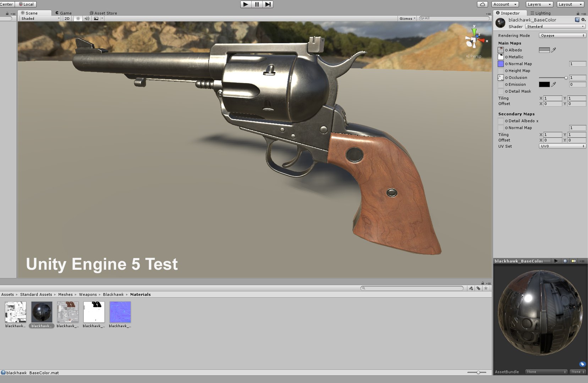
Task: Open the Gizmos dropdown
Action: [x=407, y=18]
